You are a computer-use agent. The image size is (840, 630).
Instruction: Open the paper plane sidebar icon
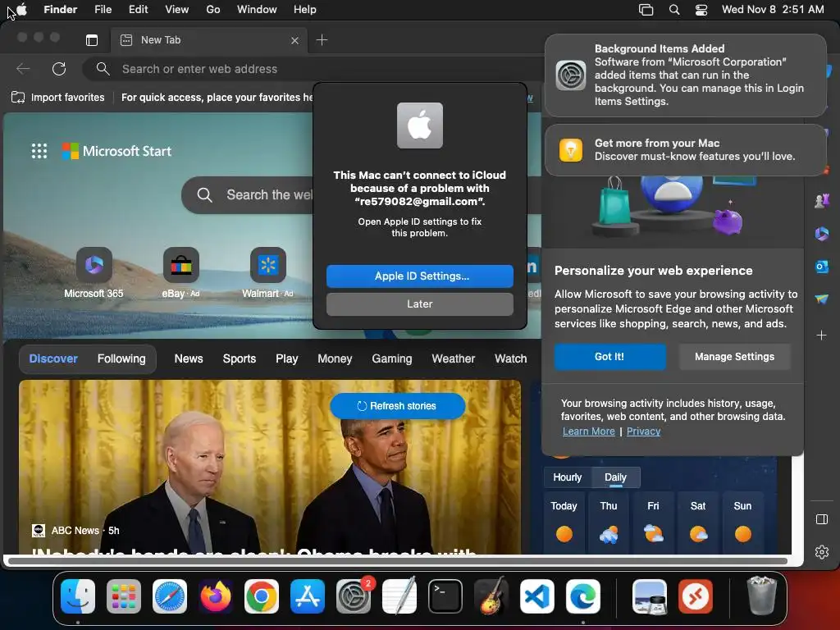(822, 299)
